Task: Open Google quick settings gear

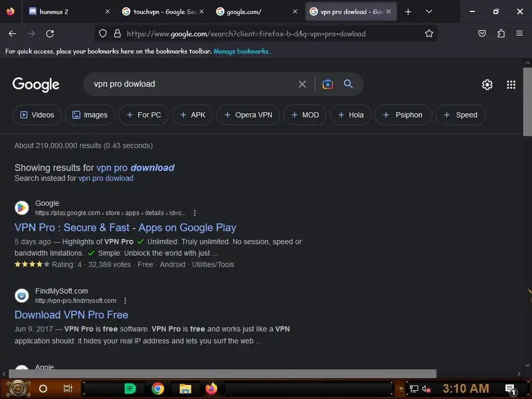Action: point(487,85)
